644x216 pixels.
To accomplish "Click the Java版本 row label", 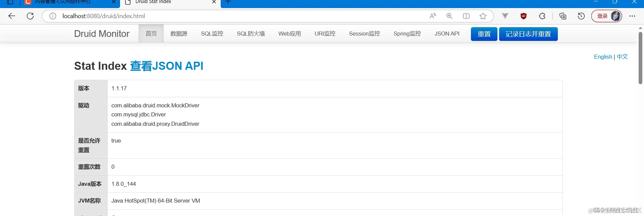I will point(90,184).
